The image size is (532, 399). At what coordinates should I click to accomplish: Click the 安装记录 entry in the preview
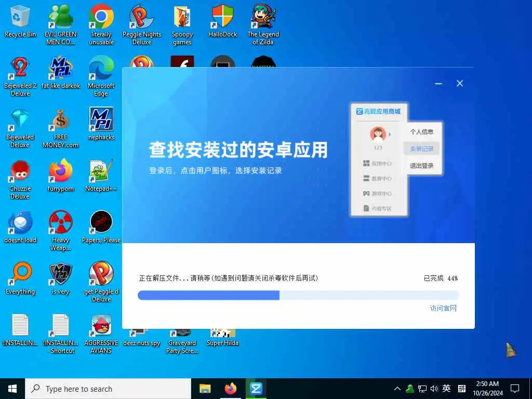pos(421,149)
